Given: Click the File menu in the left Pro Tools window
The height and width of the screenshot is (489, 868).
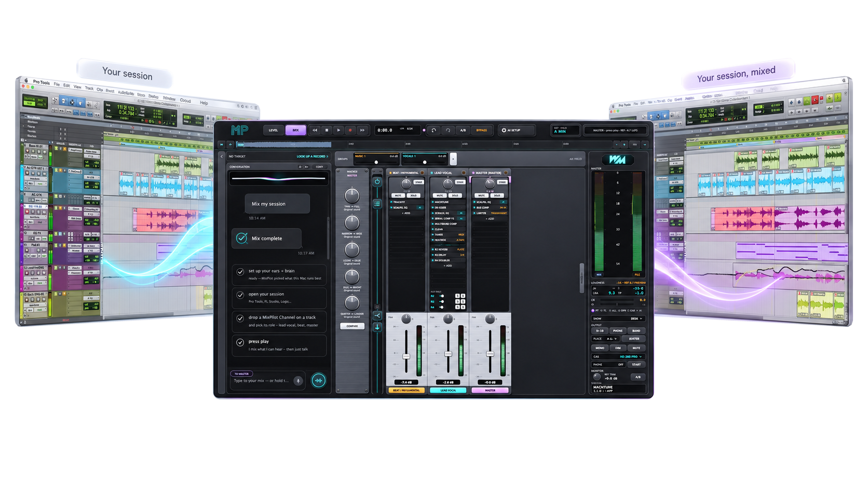Looking at the screenshot, I should click(x=57, y=84).
